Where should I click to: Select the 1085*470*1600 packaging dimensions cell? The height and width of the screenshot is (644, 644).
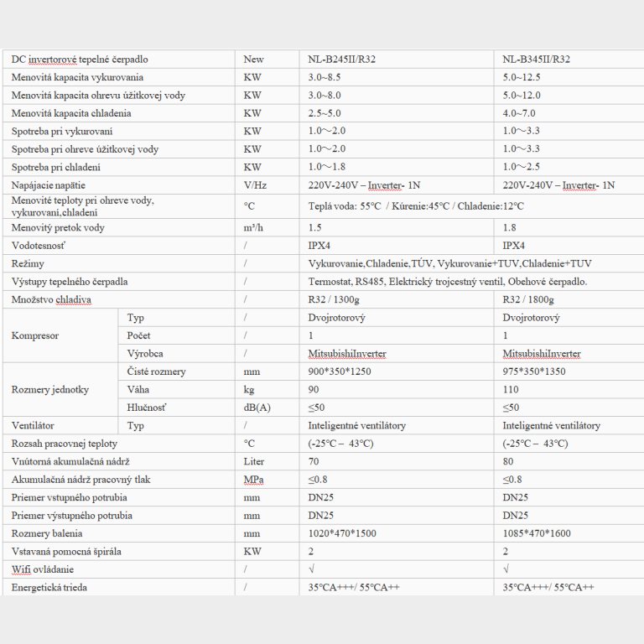click(x=569, y=533)
